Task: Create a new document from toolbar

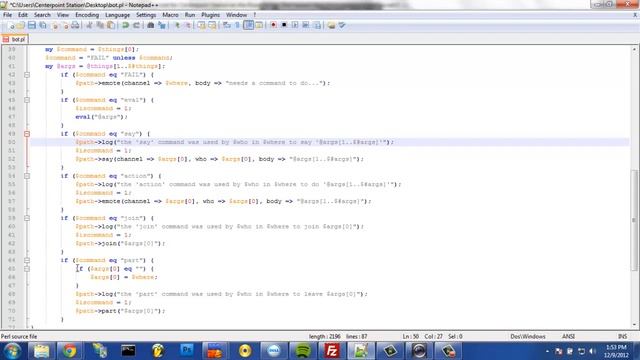Action: [x=11, y=25]
